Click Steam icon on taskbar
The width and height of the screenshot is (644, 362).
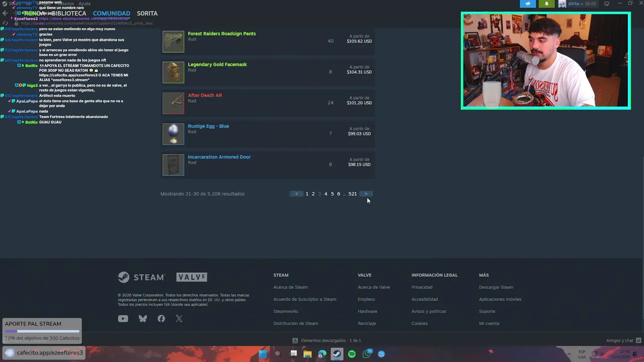337,354
